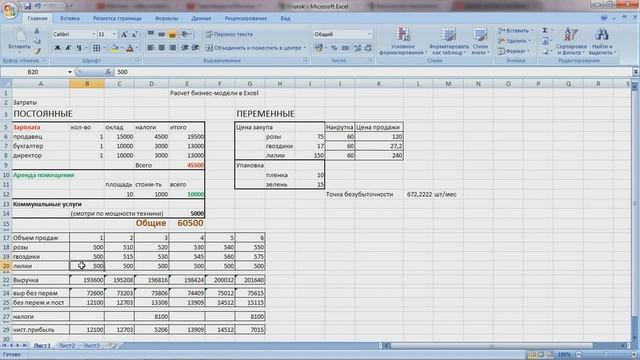Toggle bottom vertical alignment

tap(172, 34)
